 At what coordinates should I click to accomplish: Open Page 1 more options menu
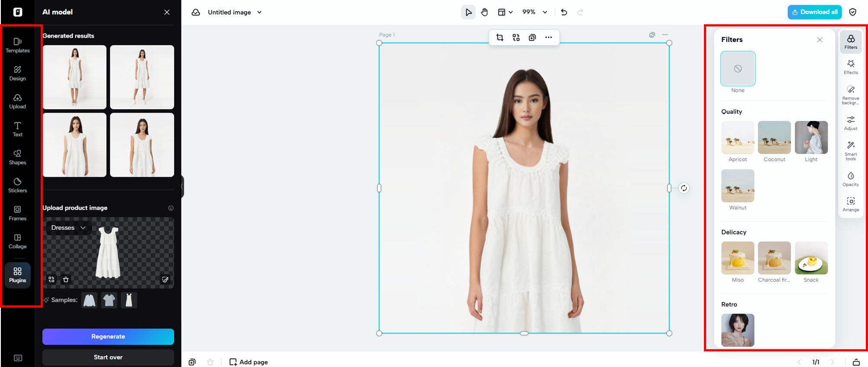pos(665,35)
